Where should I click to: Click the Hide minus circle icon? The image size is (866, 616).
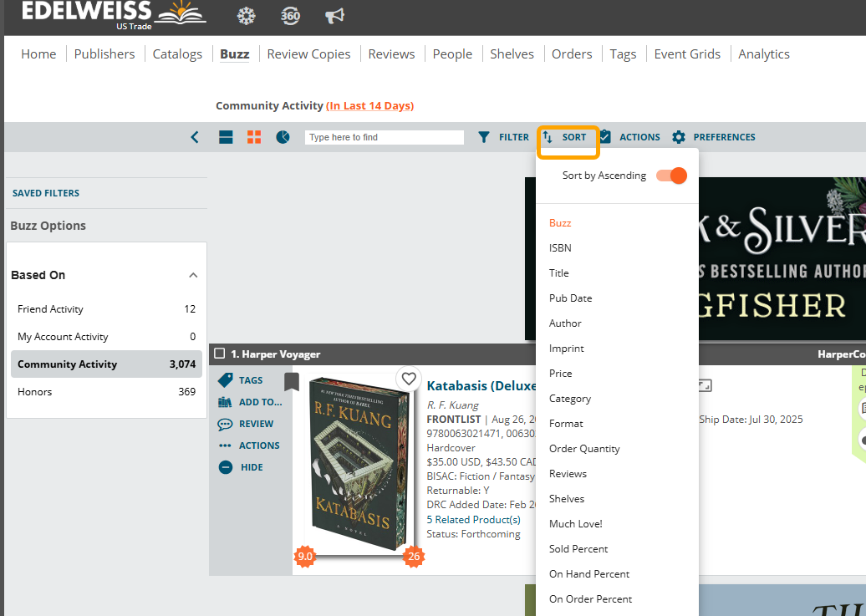click(226, 467)
